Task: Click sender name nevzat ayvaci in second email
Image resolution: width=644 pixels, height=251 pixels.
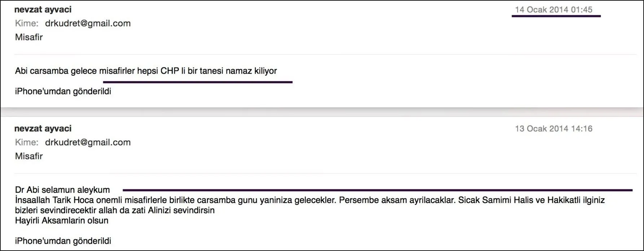Action: click(43, 128)
